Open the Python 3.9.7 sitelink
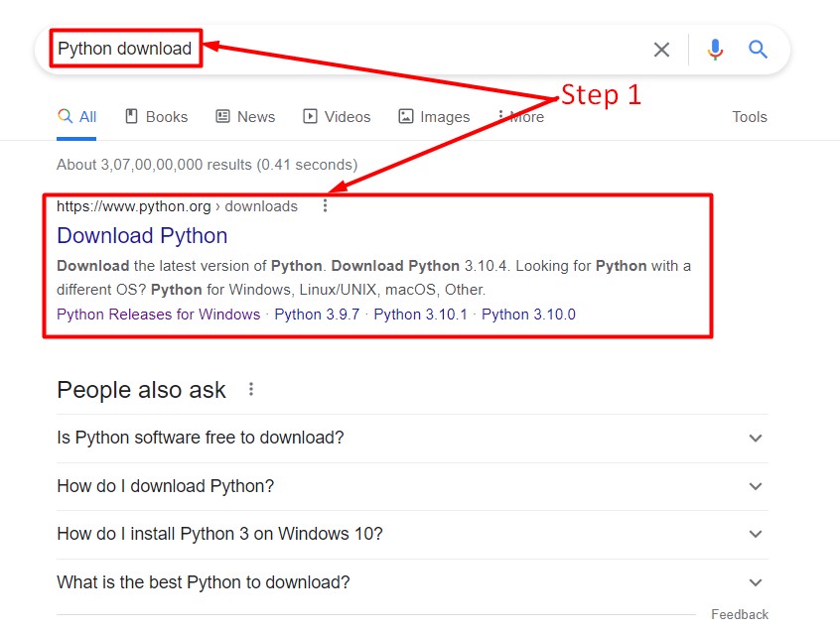Screen dimensions: 840x633 click(317, 315)
